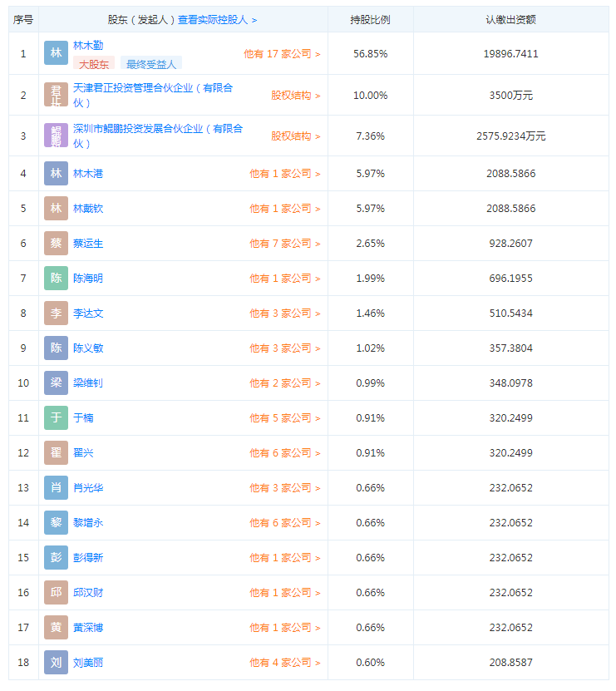
Task: Click the avatar icon for 刘美丽
Action: coord(56,663)
